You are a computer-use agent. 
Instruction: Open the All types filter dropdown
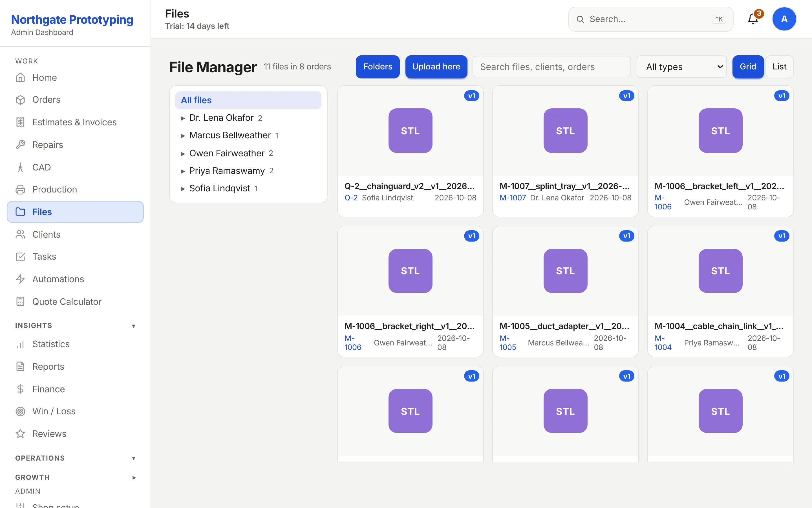click(x=681, y=67)
